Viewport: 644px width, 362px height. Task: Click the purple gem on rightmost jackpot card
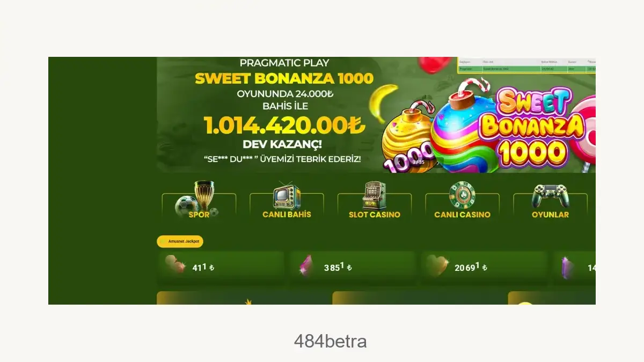568,267
